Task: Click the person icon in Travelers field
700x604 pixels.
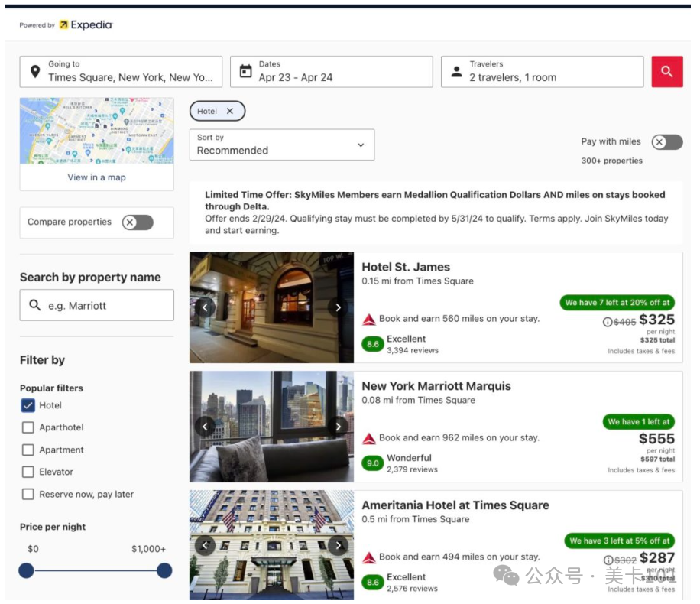Action: [x=456, y=71]
